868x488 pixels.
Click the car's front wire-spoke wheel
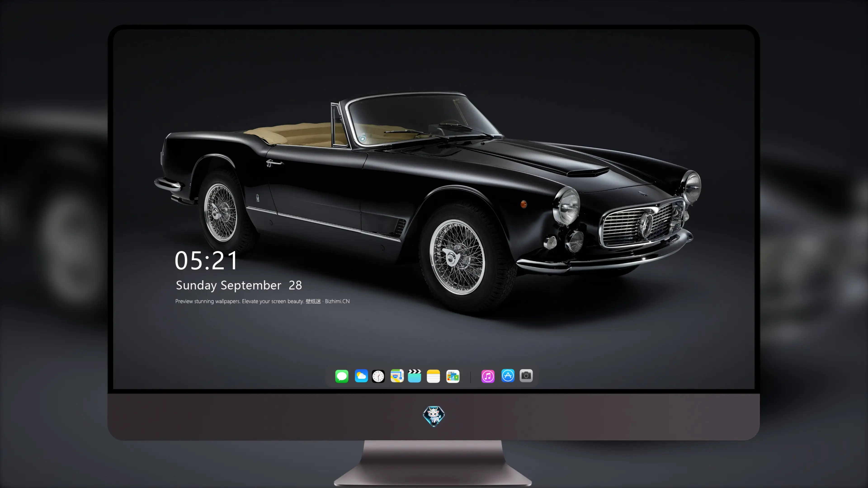(x=457, y=257)
